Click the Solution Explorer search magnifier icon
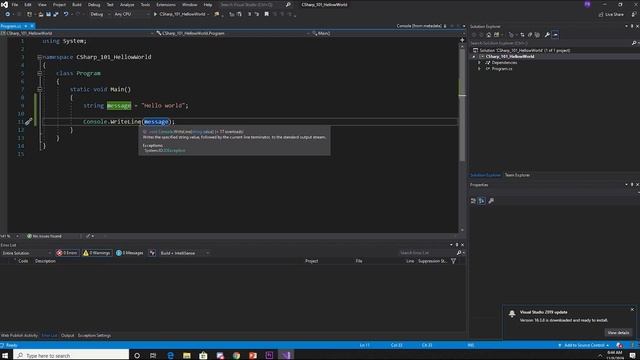Screen dimensions: 640x360 point(634,43)
